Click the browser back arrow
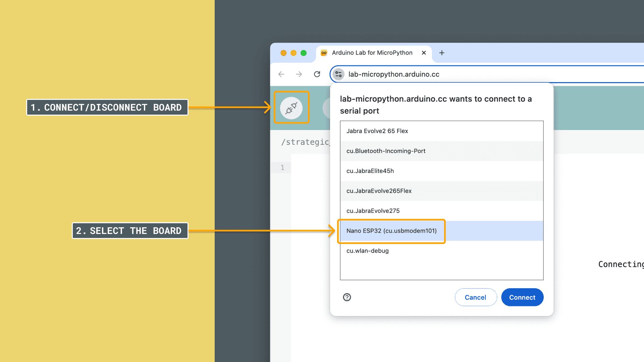644x362 pixels. pos(281,74)
